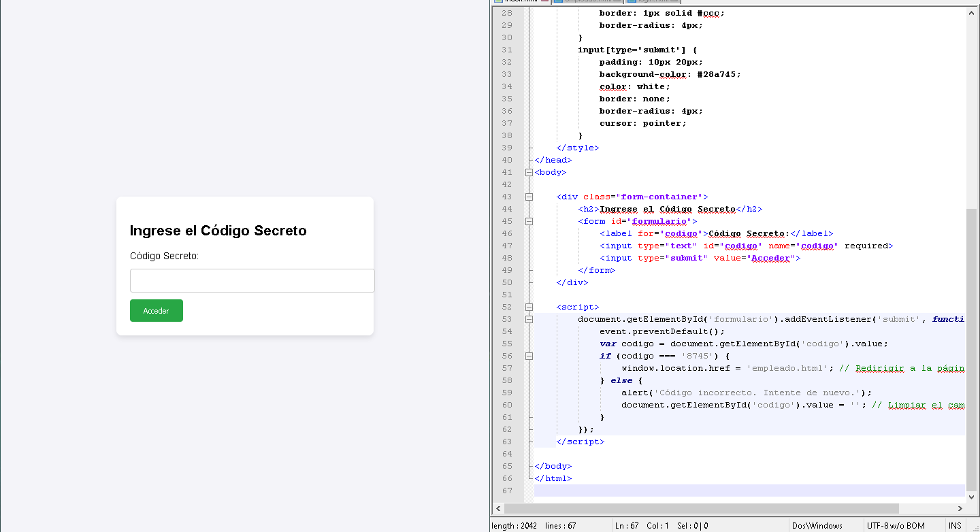Fold the if statement on line 56

(x=529, y=356)
